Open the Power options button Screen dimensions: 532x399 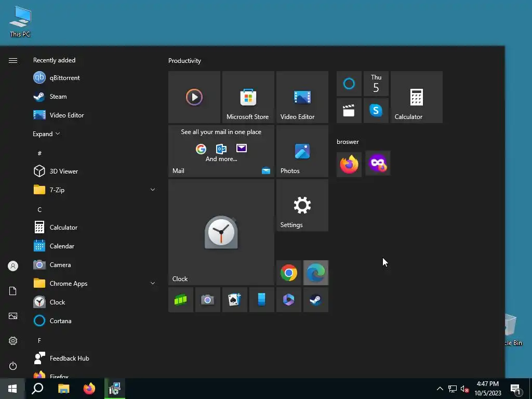click(13, 366)
